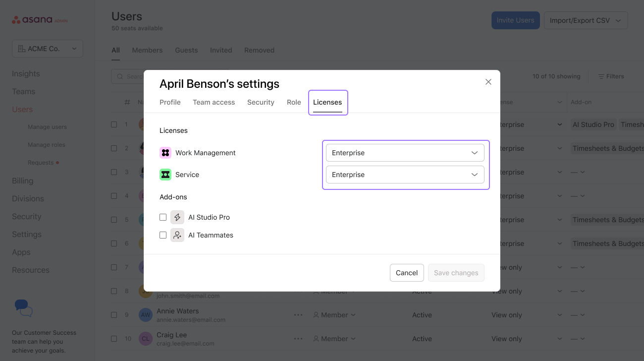Click the Asana logo in the sidebar
This screenshot has height=361, width=644.
pos(40,20)
